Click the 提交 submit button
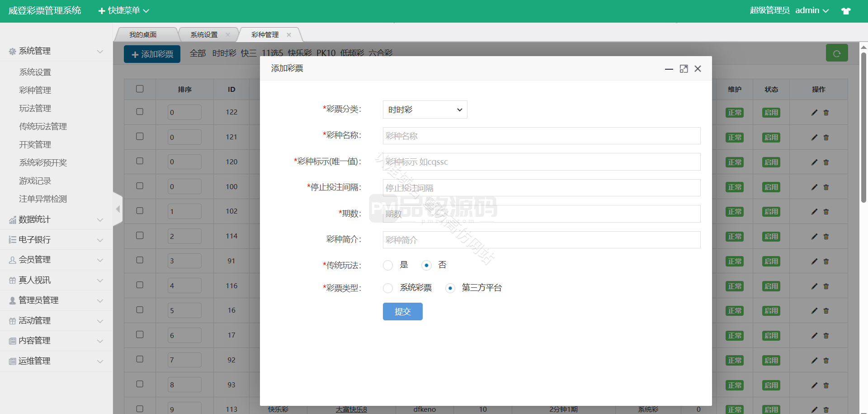The image size is (868, 414). point(402,312)
